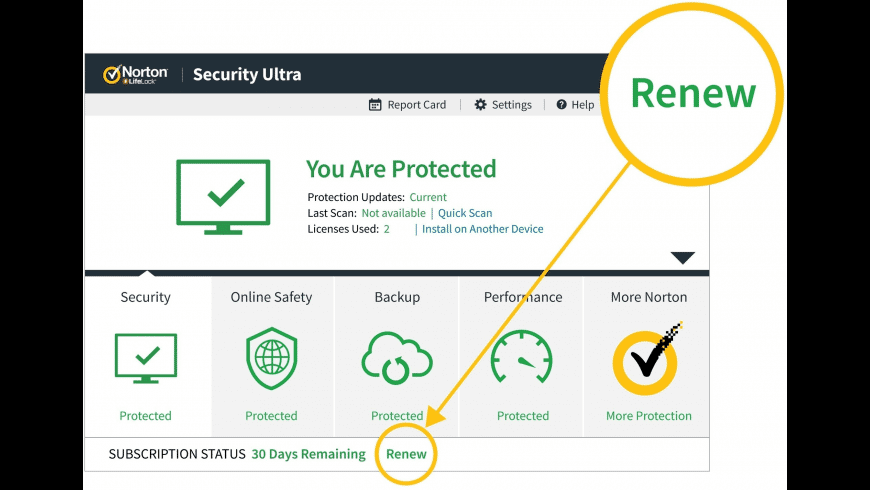The width and height of the screenshot is (870, 490).
Task: Click the You Are Protected heading
Action: coord(401,169)
